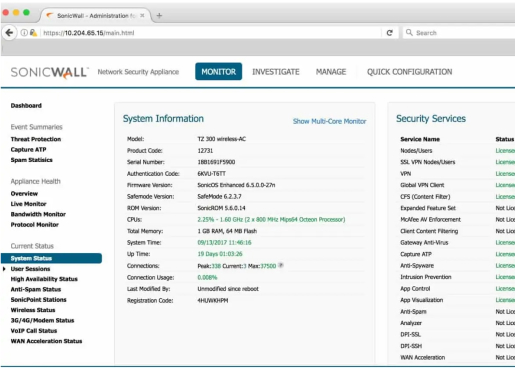Screen dimensions: 515x368
Task: Click the DPI-SSL service row
Action: [457, 334]
